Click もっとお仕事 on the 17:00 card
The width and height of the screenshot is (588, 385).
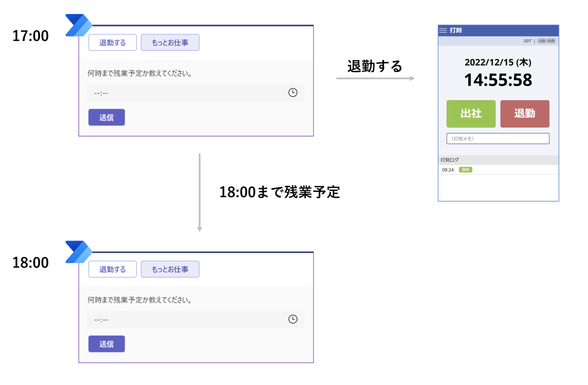[x=170, y=42]
